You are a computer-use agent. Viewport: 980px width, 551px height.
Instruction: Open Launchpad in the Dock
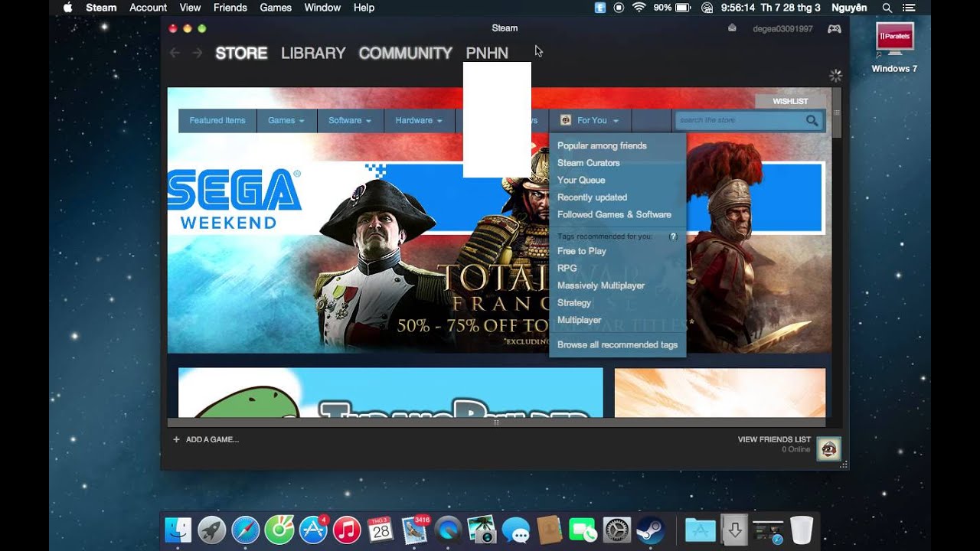click(x=212, y=530)
